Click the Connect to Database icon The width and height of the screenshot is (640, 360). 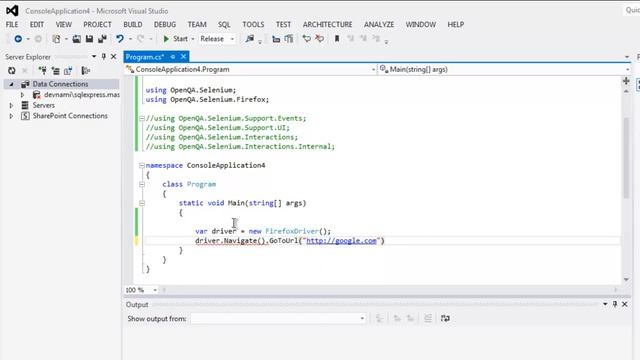[x=42, y=71]
